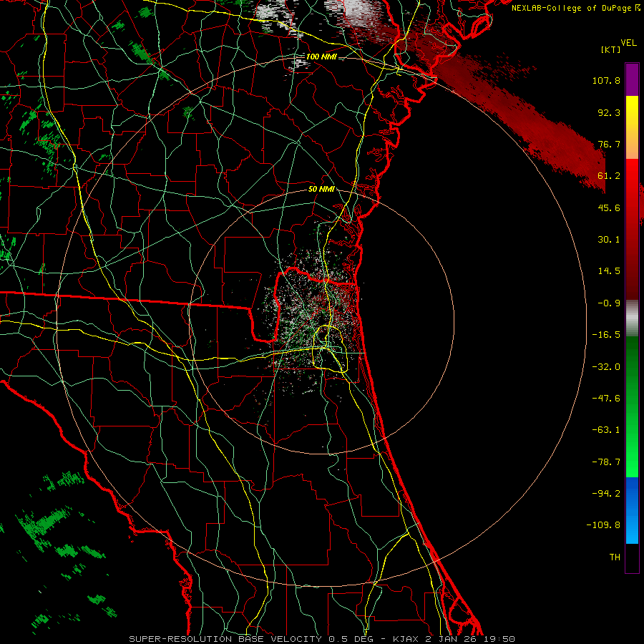Pick the black TH segment of velocity scale

(632, 557)
